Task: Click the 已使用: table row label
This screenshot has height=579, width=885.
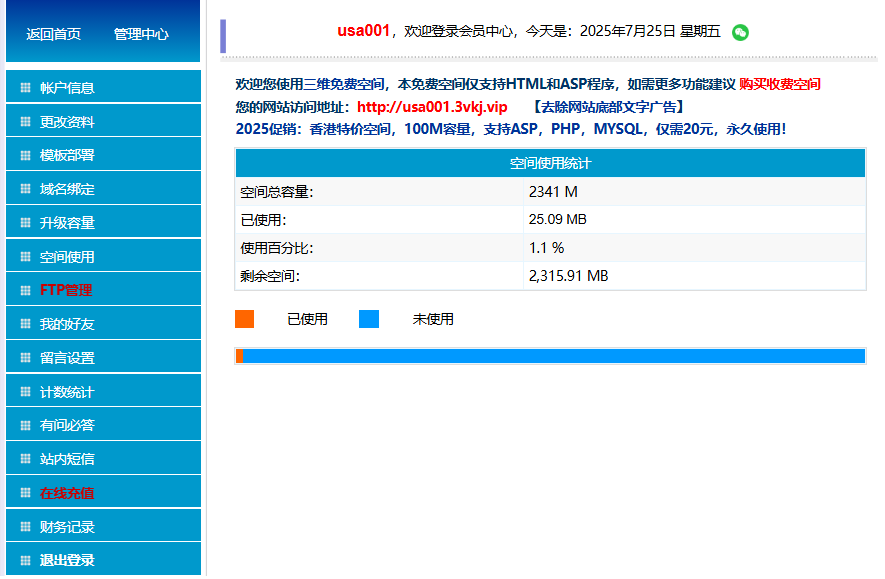Action: (x=263, y=220)
